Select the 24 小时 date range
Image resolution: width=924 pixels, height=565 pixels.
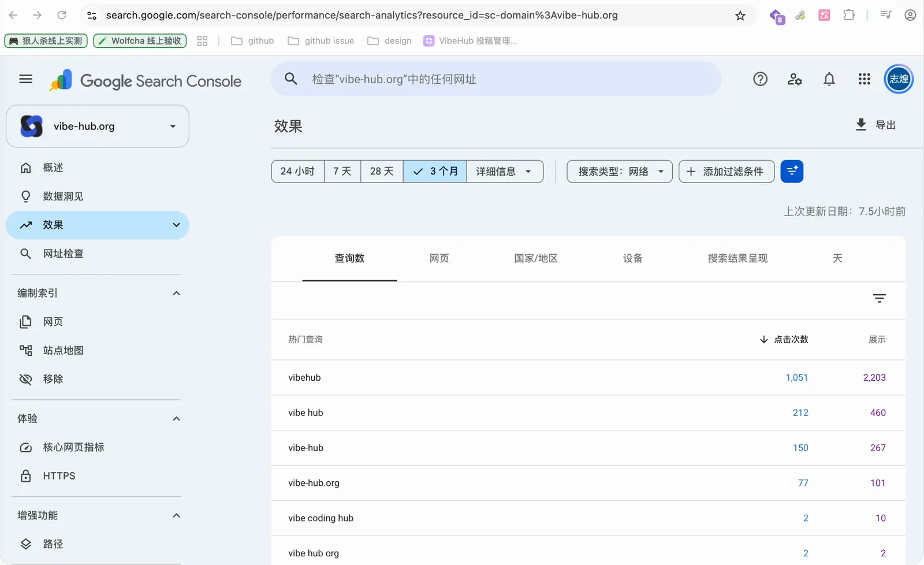(297, 171)
